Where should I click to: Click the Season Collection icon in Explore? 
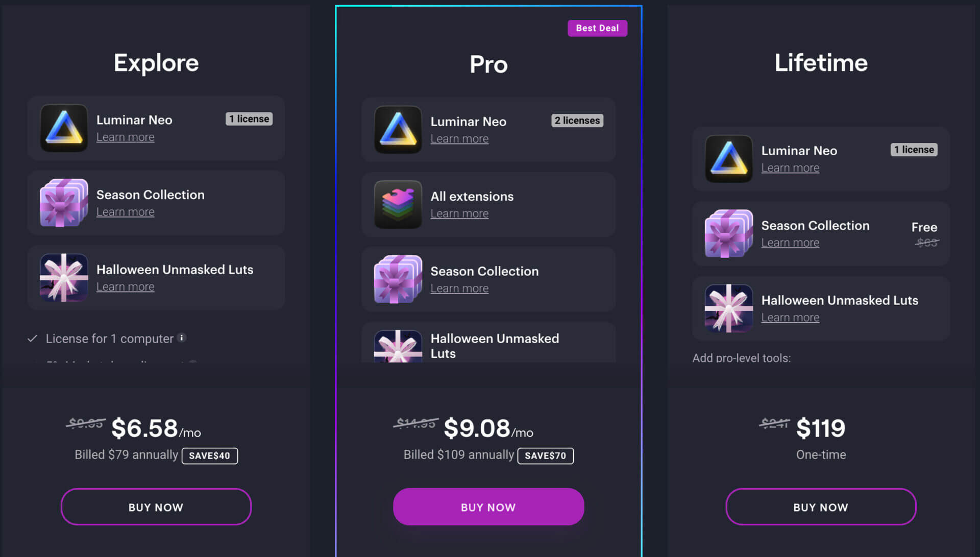point(64,202)
